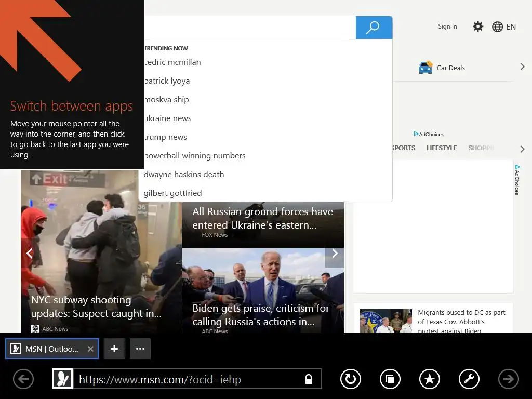Screen dimensions: 532x399
Task: Click the MSN butterfly site icon in address bar
Action: (62, 379)
